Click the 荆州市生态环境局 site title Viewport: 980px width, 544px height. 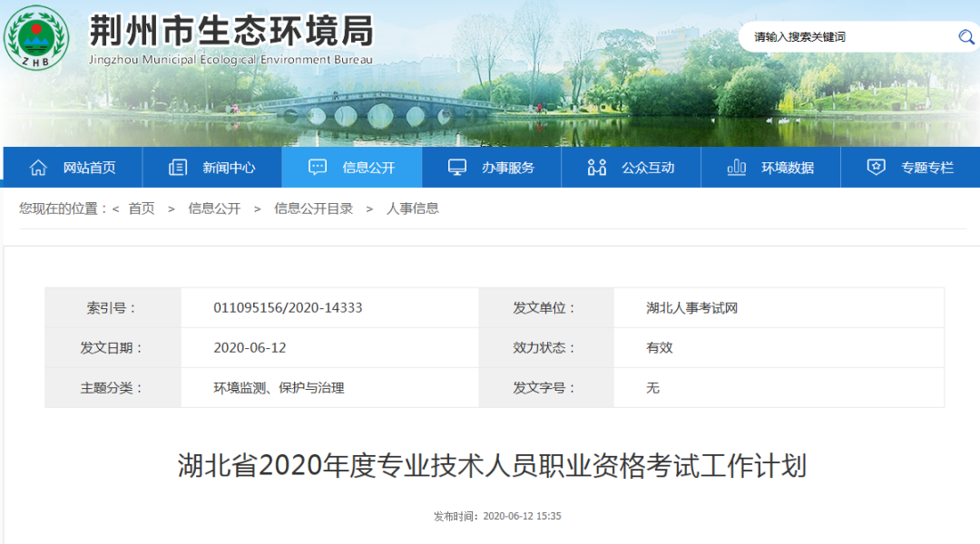tap(231, 32)
